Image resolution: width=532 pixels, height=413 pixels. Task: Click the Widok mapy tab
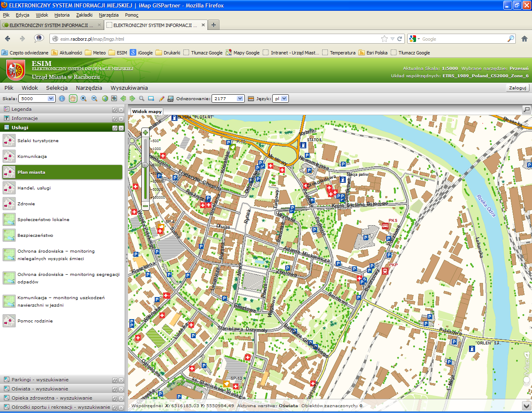click(x=147, y=111)
